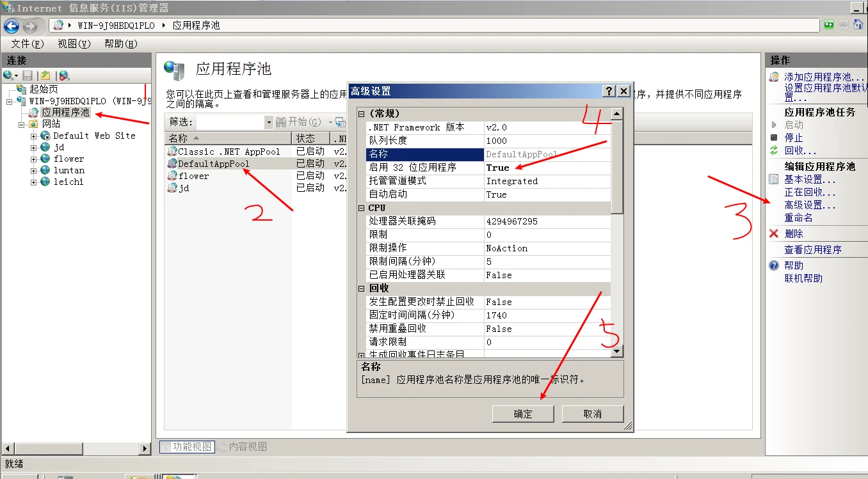Click scroll down arrow in dialog scrollbar
Screen dimensions: 868x479
coord(617,351)
